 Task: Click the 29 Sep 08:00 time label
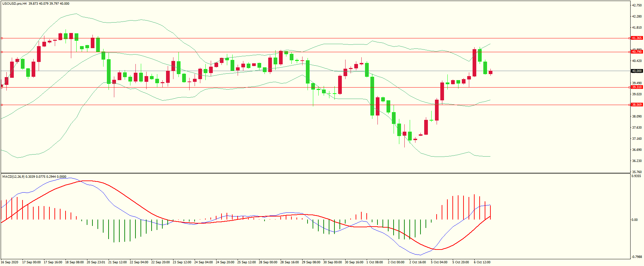(311, 262)
